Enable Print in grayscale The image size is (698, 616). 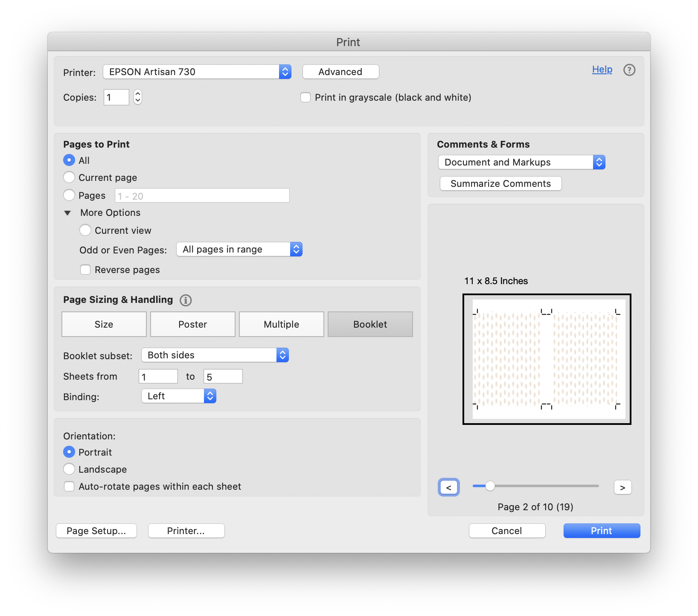point(305,97)
